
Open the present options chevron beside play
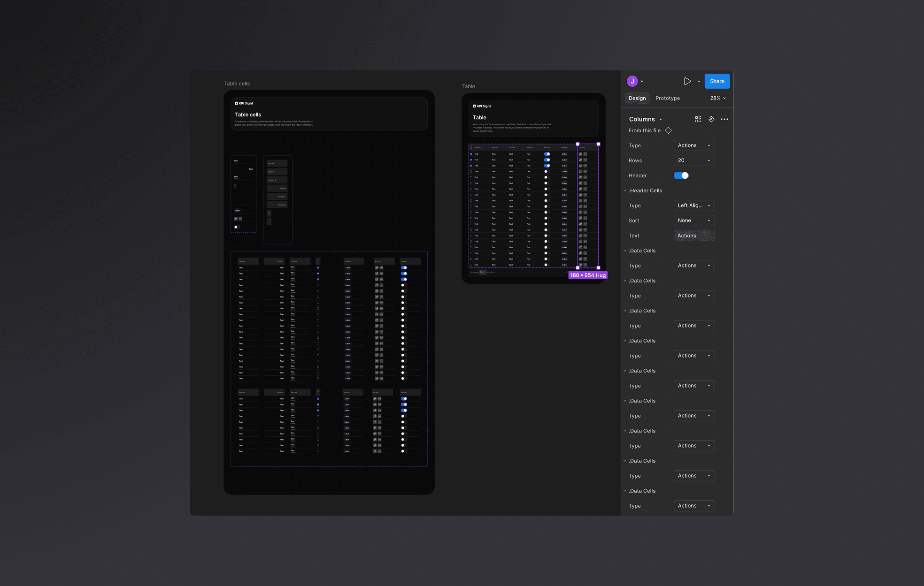point(699,82)
